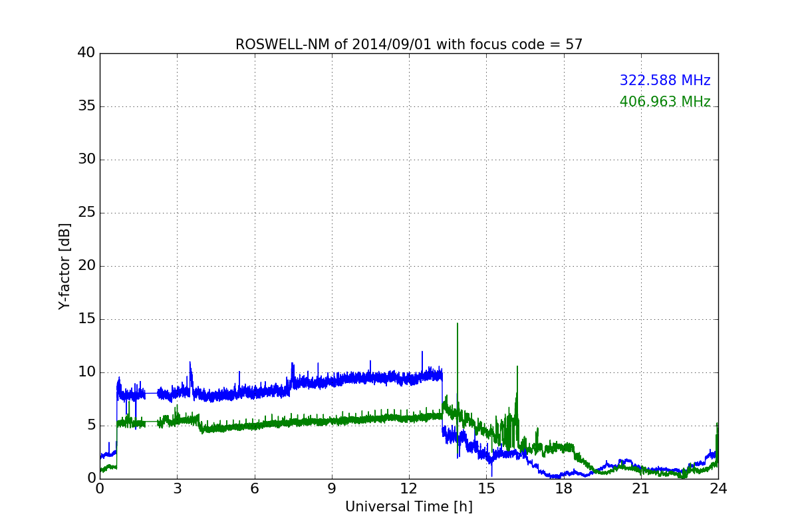Viewport: 798px width, 532px height.
Task: Click the Y-factor [dB] axis label
Action: pos(64,266)
